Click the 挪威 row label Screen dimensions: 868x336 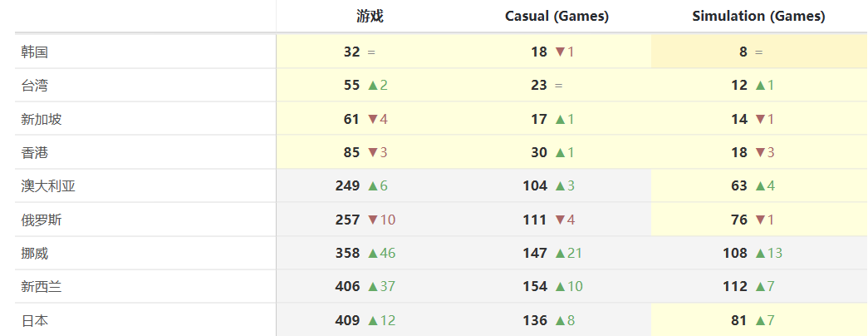[x=35, y=254]
